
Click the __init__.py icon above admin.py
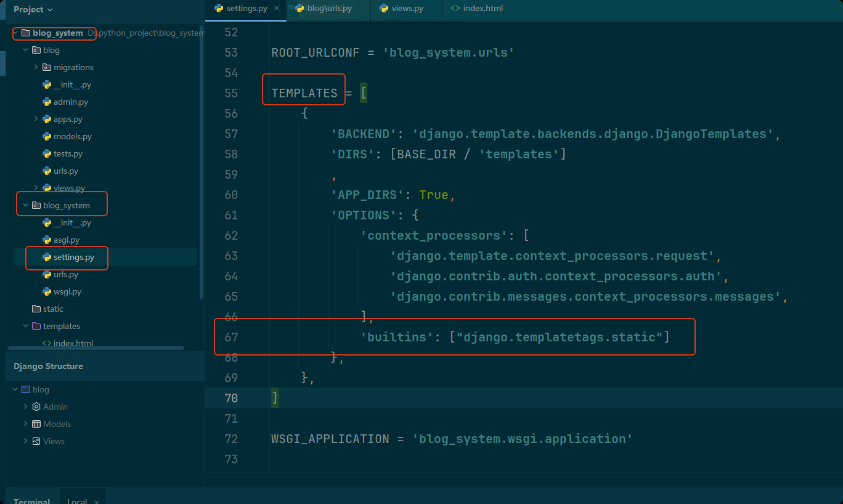[x=47, y=84]
